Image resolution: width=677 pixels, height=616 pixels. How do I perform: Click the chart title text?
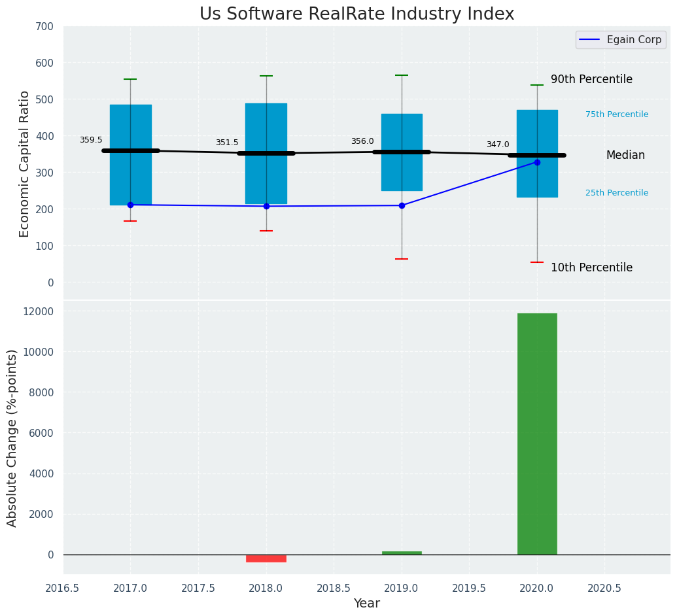point(356,14)
